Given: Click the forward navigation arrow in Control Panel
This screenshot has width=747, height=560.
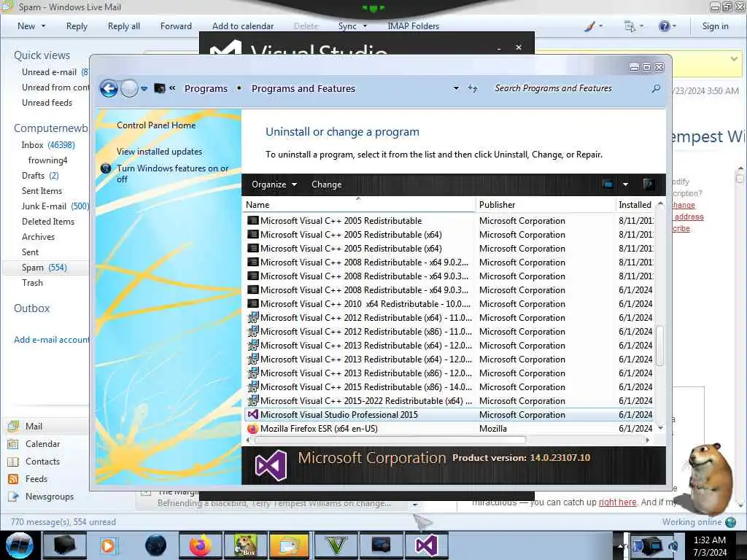Looking at the screenshot, I should pos(129,88).
